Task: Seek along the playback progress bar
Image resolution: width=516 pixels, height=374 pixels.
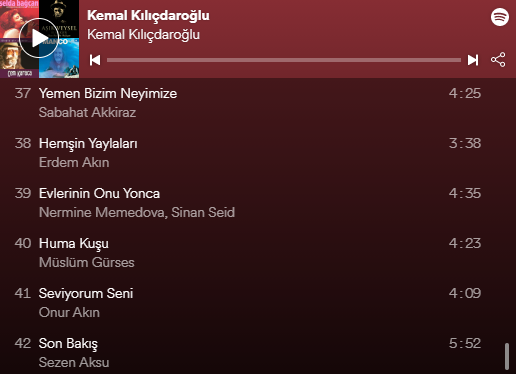Action: [x=284, y=60]
